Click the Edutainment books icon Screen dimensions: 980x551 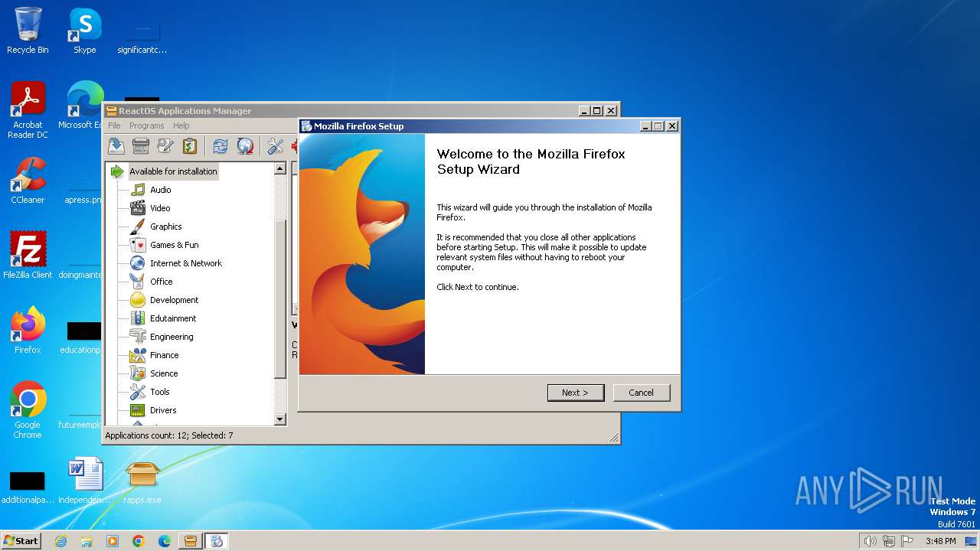[x=138, y=318]
